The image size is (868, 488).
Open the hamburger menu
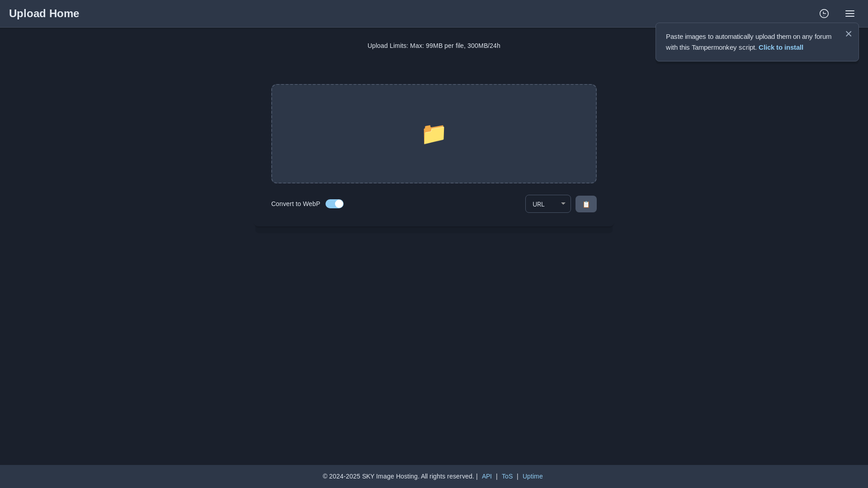pyautogui.click(x=850, y=14)
